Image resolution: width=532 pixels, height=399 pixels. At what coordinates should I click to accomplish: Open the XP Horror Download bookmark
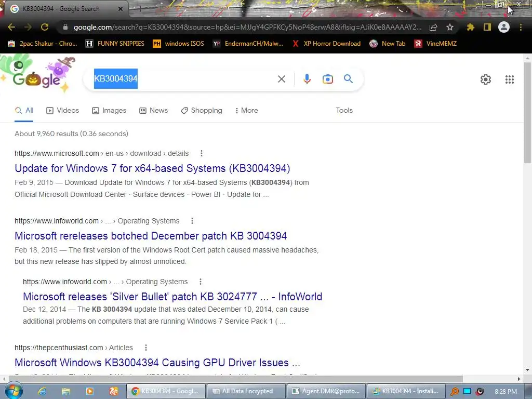click(x=326, y=44)
